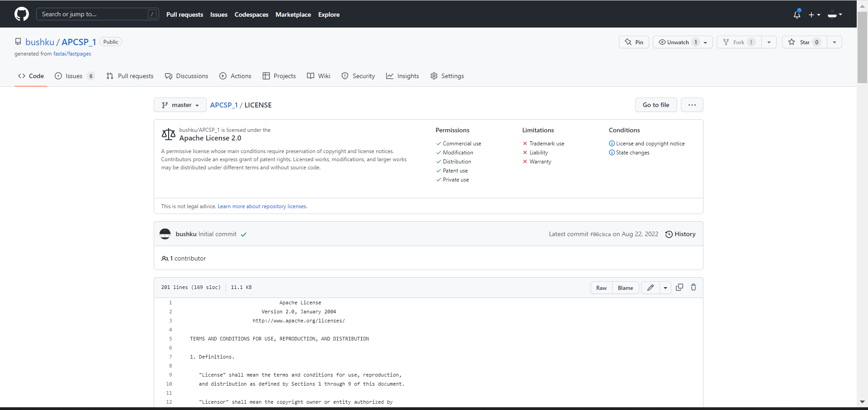Open the Initial commit message link

[217, 234]
